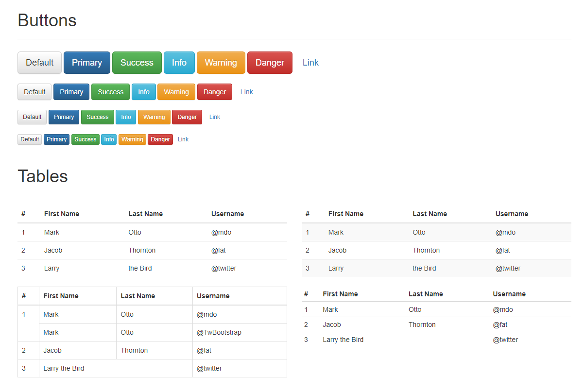This screenshot has width=584, height=392.
Task: Click the "Last Name" header of the condensed table
Action: tap(426, 294)
